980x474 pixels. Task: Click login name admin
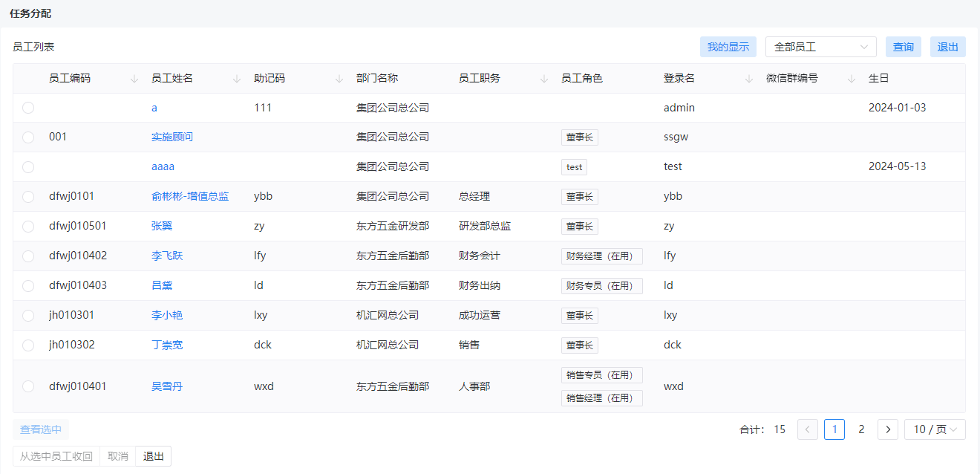pos(679,108)
